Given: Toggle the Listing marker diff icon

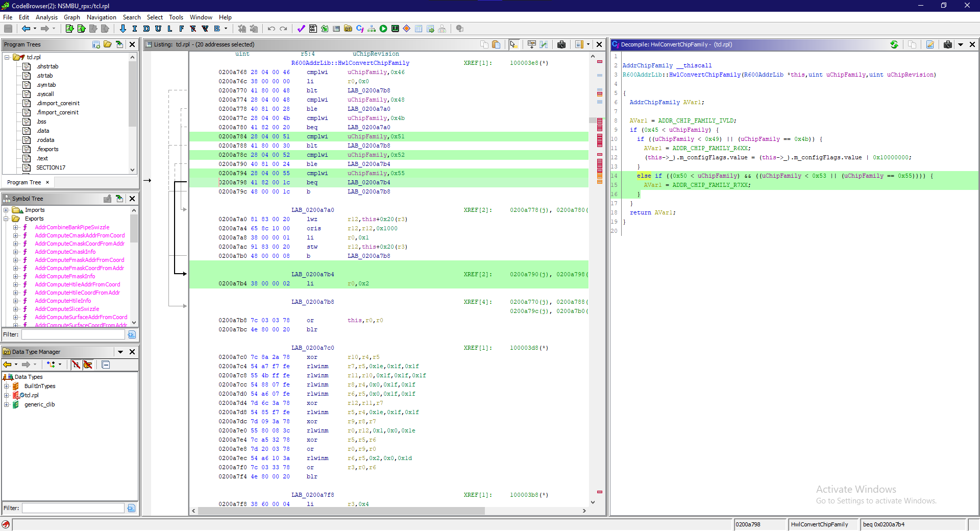Looking at the screenshot, I should click(x=544, y=45).
